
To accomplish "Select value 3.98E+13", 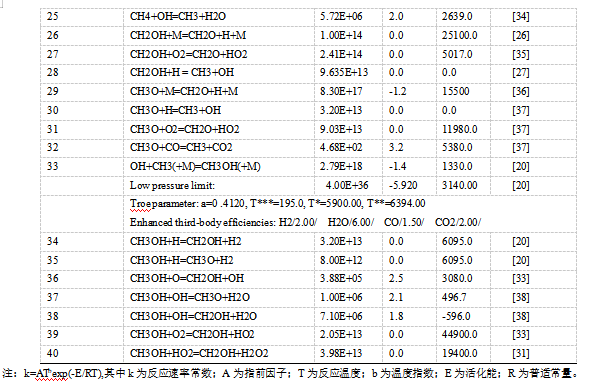I will pyautogui.click(x=341, y=353).
